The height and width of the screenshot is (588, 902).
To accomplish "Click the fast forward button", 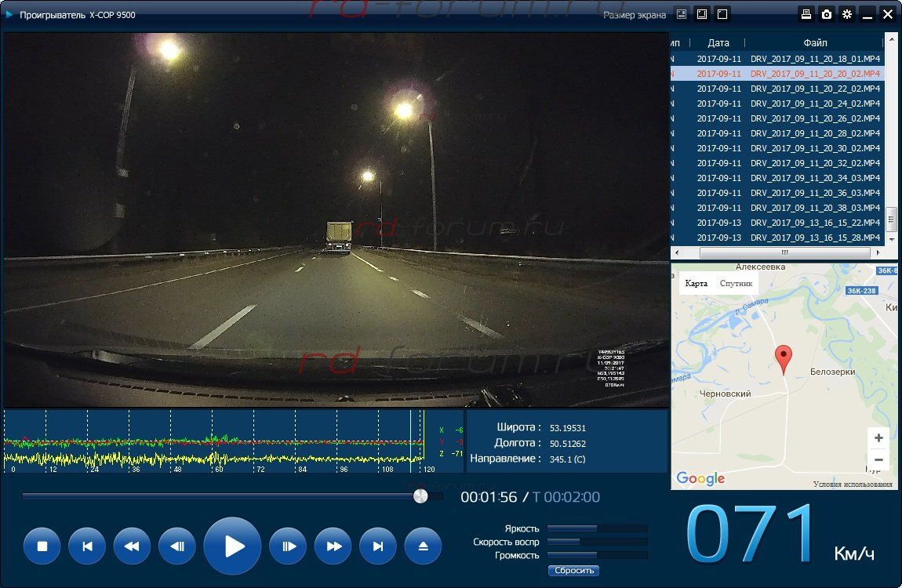I will tap(333, 546).
